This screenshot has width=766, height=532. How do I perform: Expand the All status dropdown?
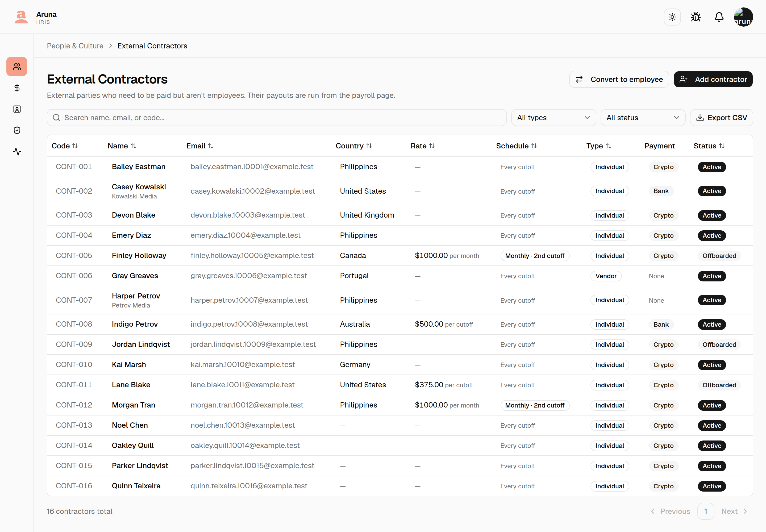(x=643, y=118)
